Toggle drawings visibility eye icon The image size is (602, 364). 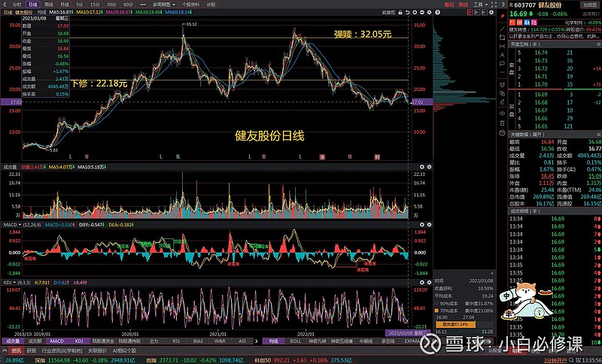(x=502, y=114)
